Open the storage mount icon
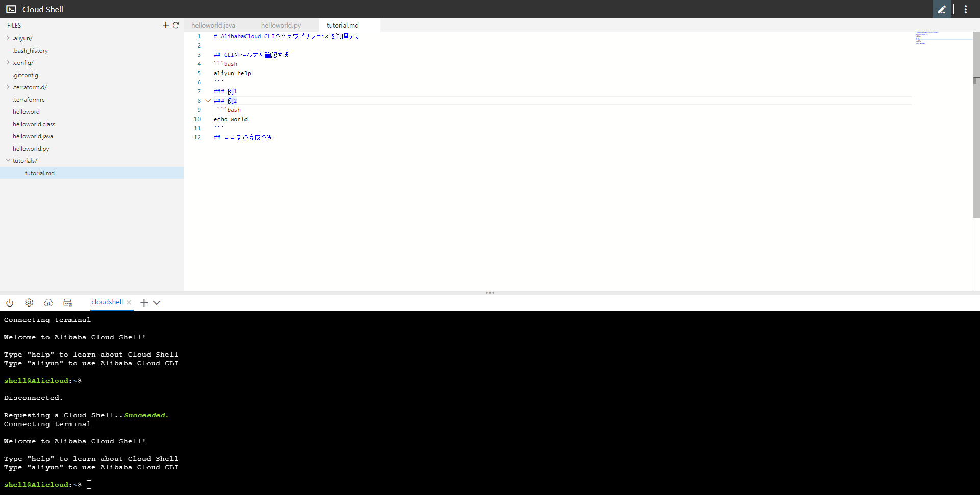 click(68, 302)
